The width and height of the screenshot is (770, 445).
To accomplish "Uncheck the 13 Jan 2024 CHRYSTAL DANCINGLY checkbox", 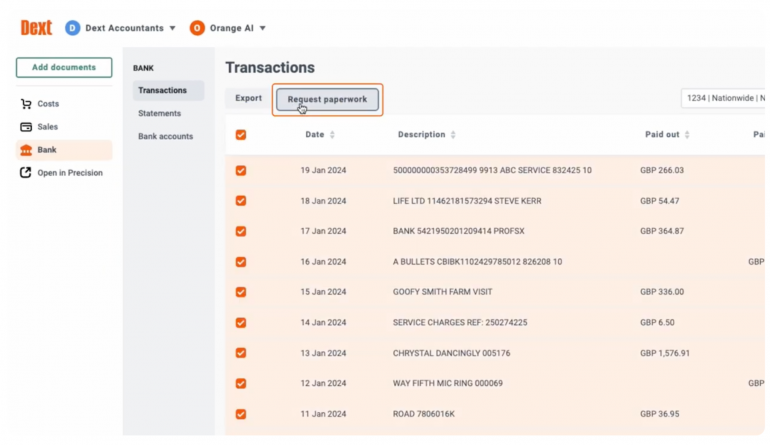I will click(241, 353).
